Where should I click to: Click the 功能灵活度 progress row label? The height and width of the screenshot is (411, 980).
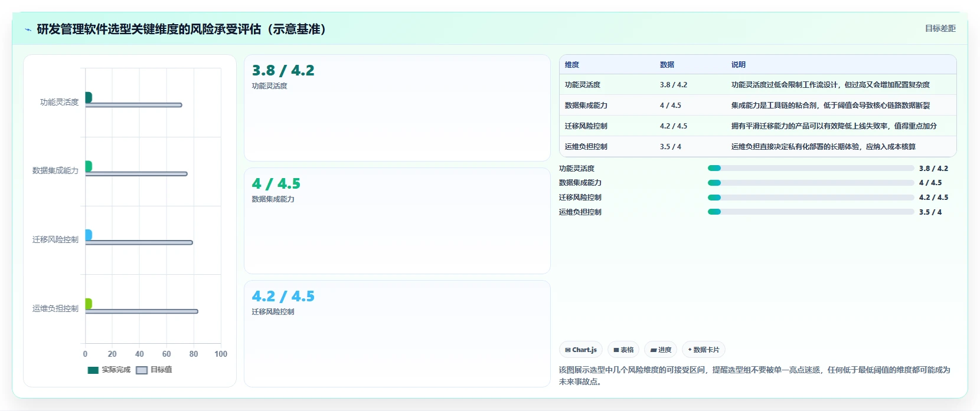pos(576,169)
